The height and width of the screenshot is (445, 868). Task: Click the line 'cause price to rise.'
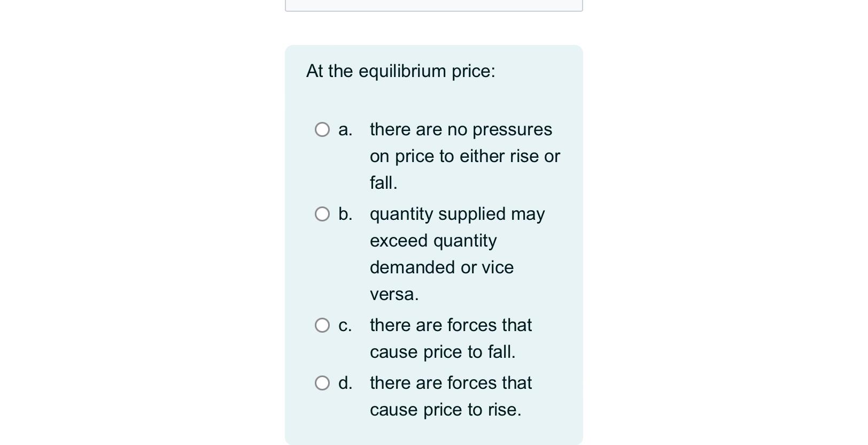445,410
